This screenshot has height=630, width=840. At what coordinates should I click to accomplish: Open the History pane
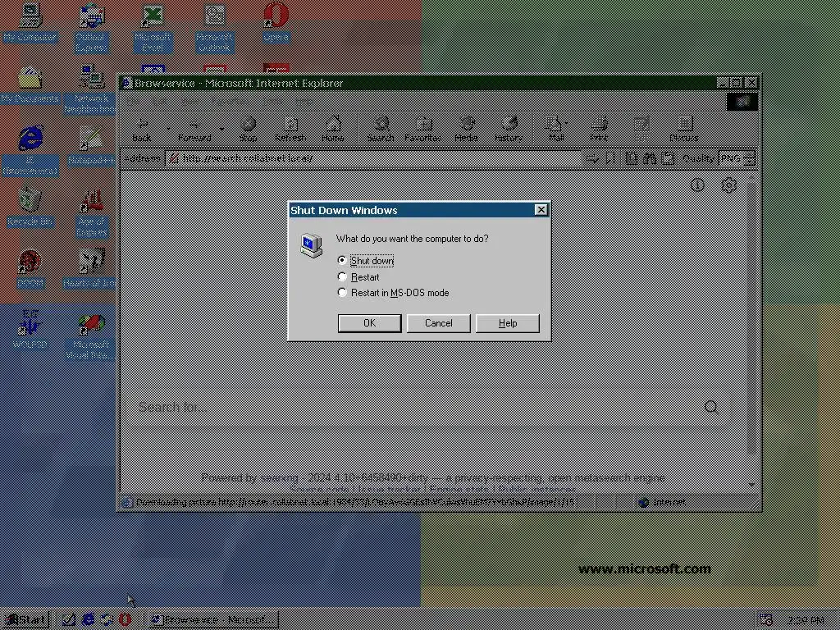tap(509, 129)
